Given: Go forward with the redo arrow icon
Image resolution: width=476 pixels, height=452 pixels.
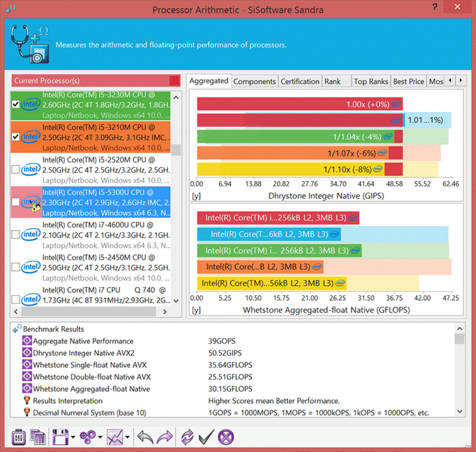Looking at the screenshot, I should tap(164, 437).
